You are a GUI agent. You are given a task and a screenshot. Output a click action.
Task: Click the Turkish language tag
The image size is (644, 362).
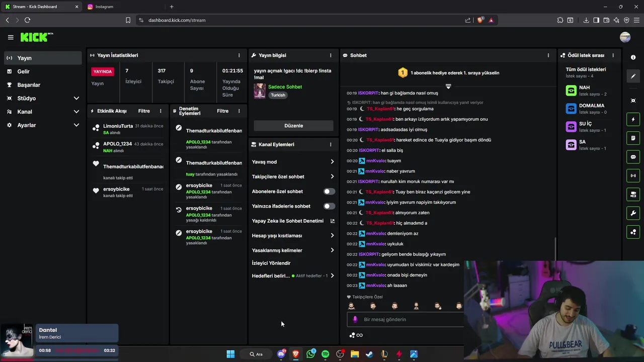click(278, 95)
